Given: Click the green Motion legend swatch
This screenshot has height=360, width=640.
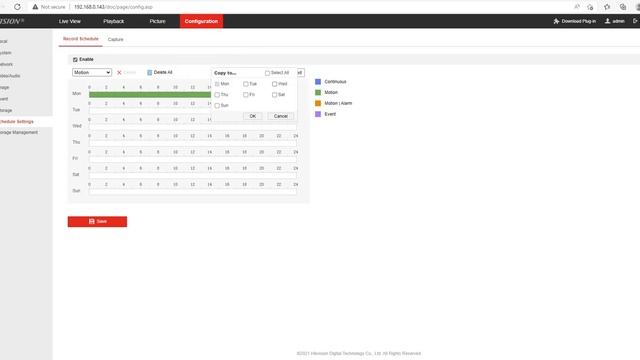Looking at the screenshot, I should pos(318,93).
